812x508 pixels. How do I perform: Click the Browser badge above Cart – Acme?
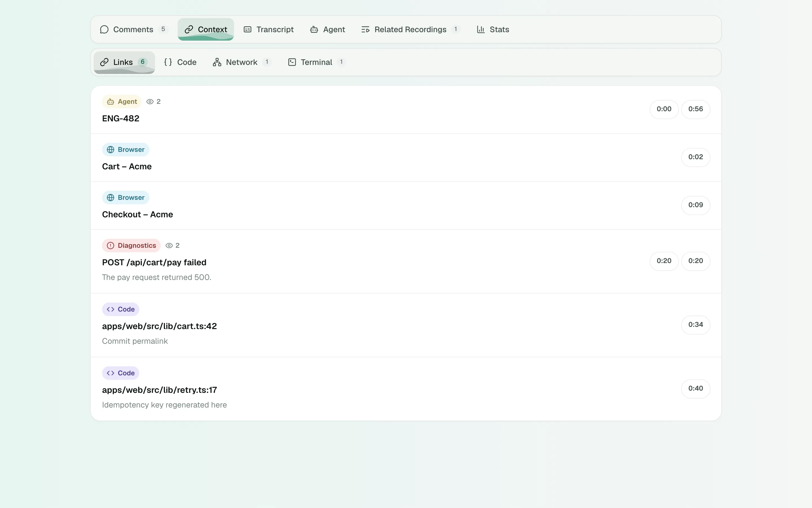(x=125, y=150)
